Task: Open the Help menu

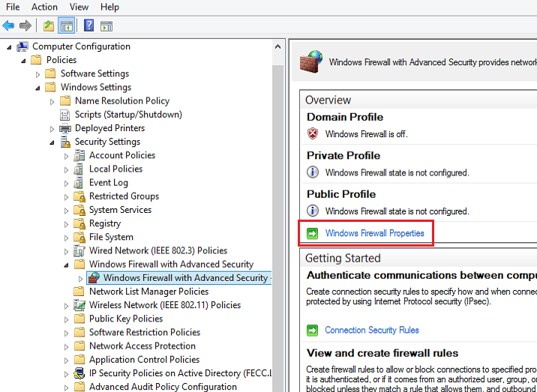Action: coord(110,7)
